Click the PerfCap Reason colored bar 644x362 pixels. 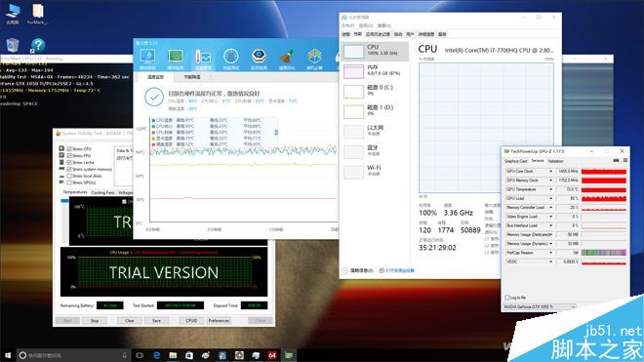click(x=604, y=253)
